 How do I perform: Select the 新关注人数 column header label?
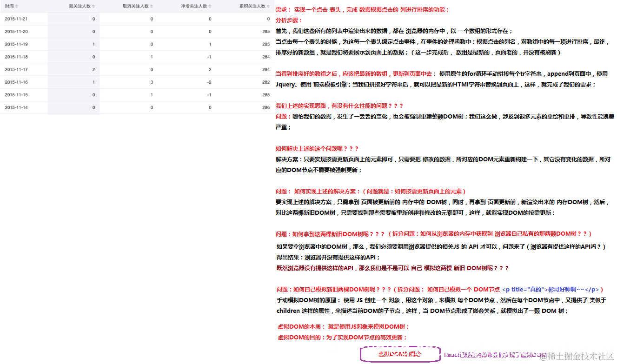click(x=80, y=6)
